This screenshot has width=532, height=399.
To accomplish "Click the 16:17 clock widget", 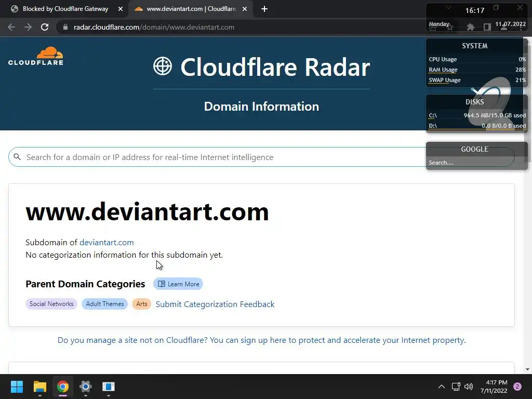I will [x=475, y=10].
